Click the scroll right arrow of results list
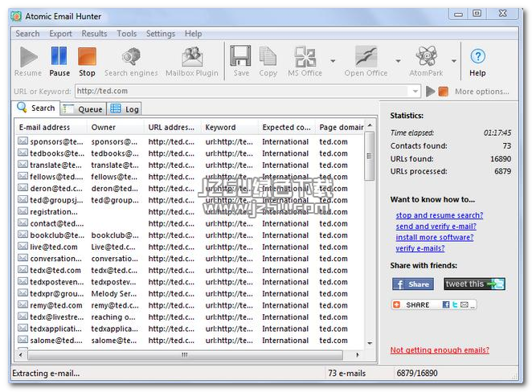This screenshot has width=532, height=392. click(358, 355)
